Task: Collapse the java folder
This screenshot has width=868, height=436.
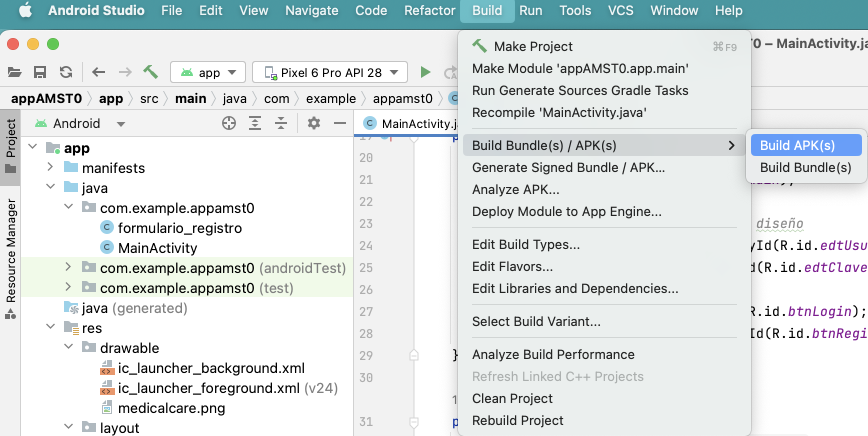Action: pos(50,186)
